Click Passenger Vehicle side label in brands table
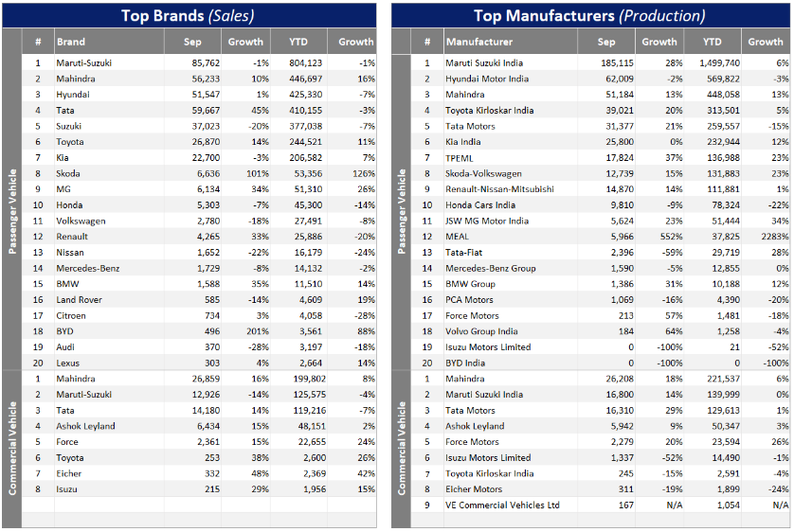This screenshot has width=794, height=532. pyautogui.click(x=12, y=212)
